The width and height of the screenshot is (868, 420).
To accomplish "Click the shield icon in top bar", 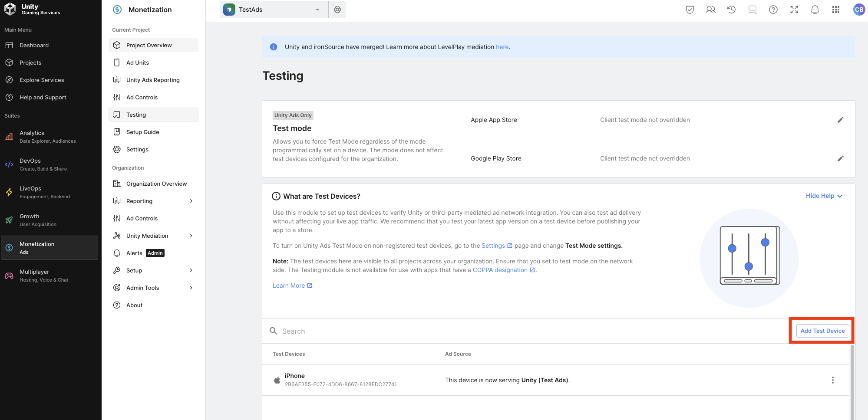I will [x=690, y=10].
